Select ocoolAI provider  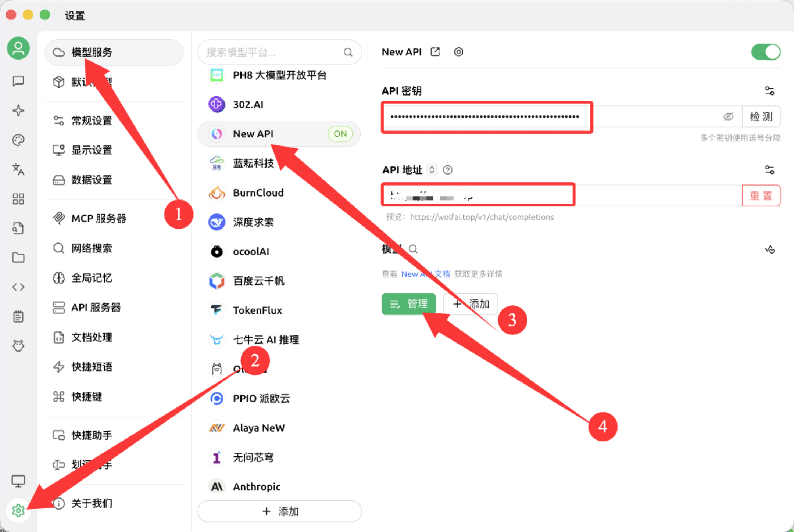(x=279, y=251)
